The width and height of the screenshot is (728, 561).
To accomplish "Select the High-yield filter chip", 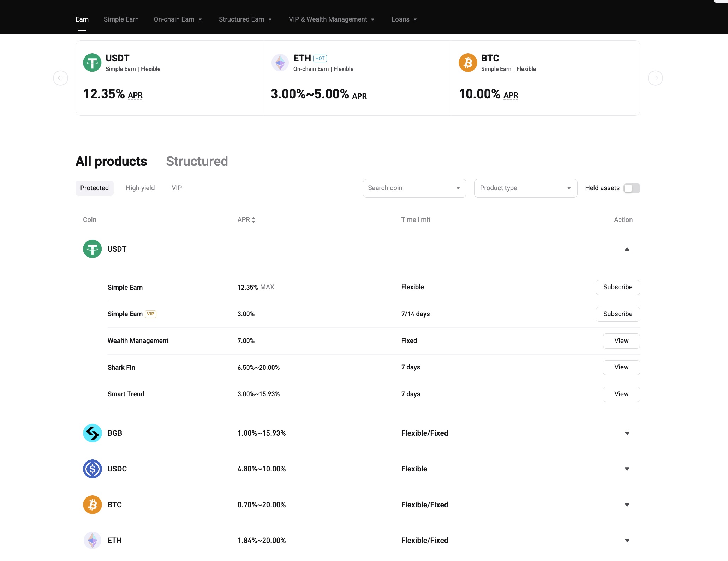I will (140, 188).
